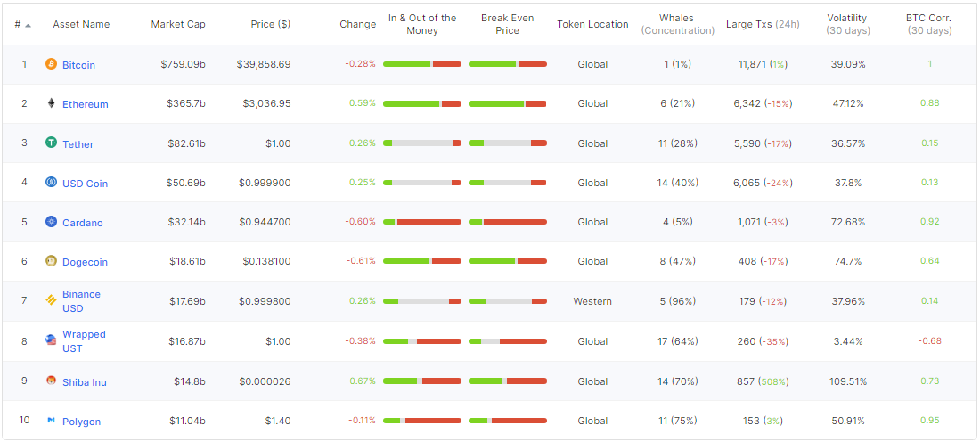Click Shiba Inu price $0.000026

(265, 381)
